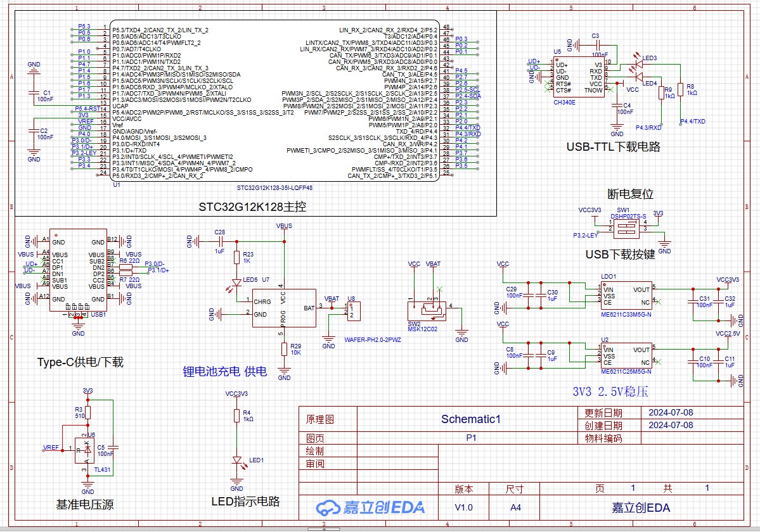
Task: Select capacitor C2 100nF symbol
Action: [34, 132]
